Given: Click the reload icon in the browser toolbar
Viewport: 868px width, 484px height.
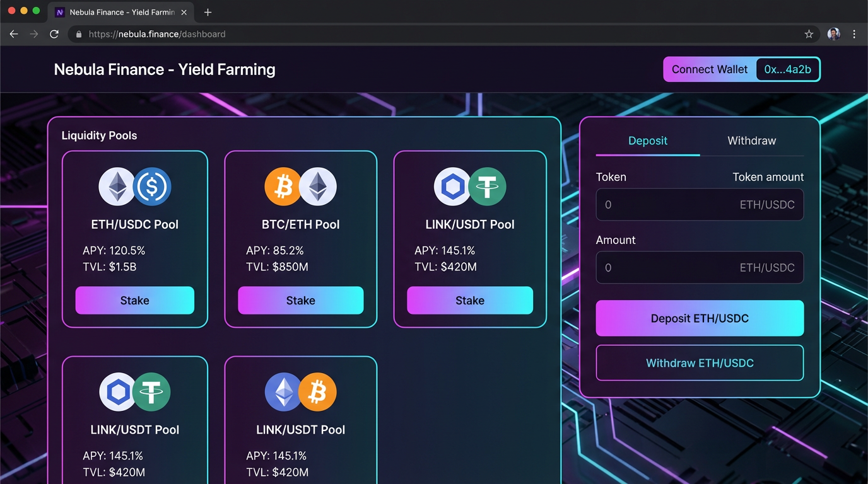Looking at the screenshot, I should coord(54,34).
